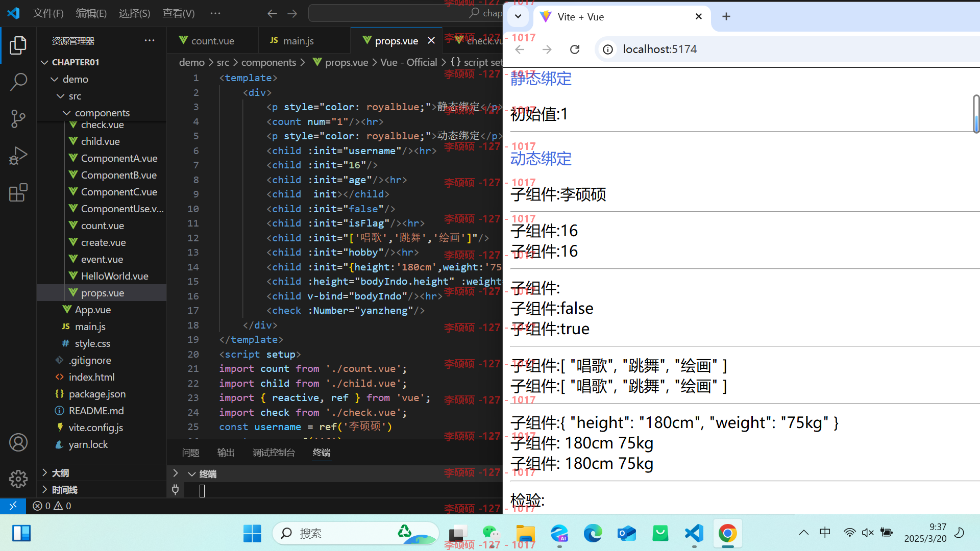
Task: Switch to 输出 output panel tab
Action: point(226,453)
